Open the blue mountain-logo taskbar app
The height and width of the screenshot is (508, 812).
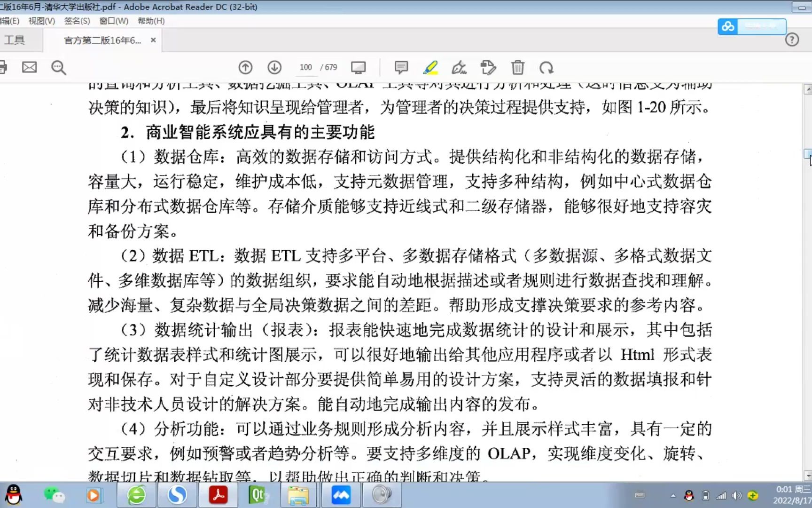(x=341, y=495)
